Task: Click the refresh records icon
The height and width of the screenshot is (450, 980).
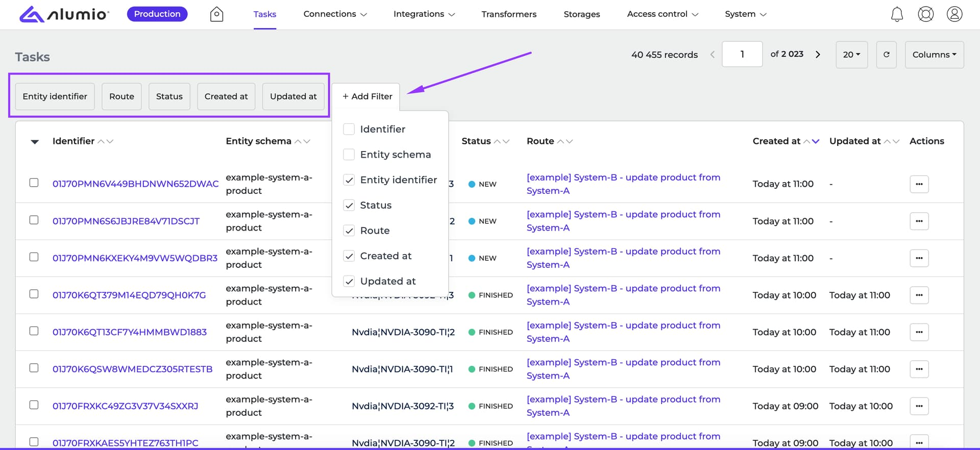Action: click(x=887, y=55)
